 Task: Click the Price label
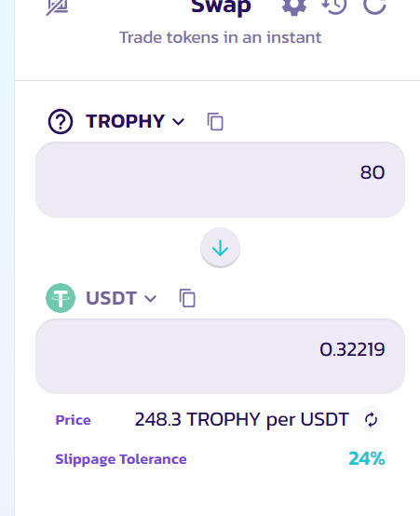point(73,420)
